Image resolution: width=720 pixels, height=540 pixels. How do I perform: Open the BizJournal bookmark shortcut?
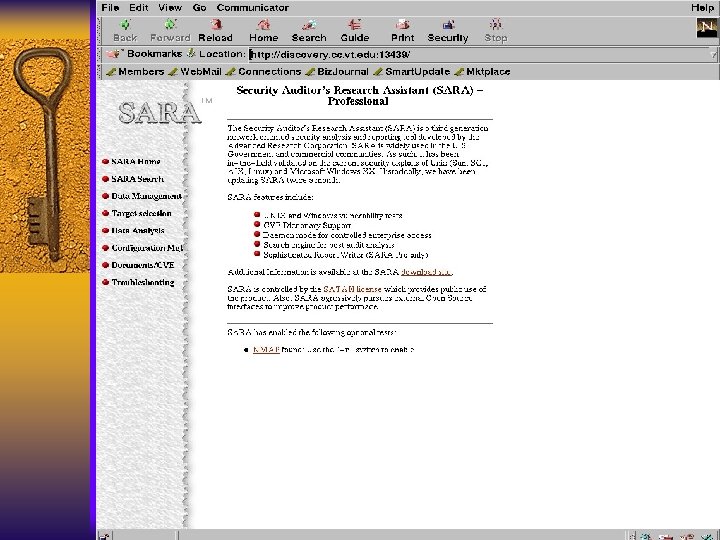337,72
